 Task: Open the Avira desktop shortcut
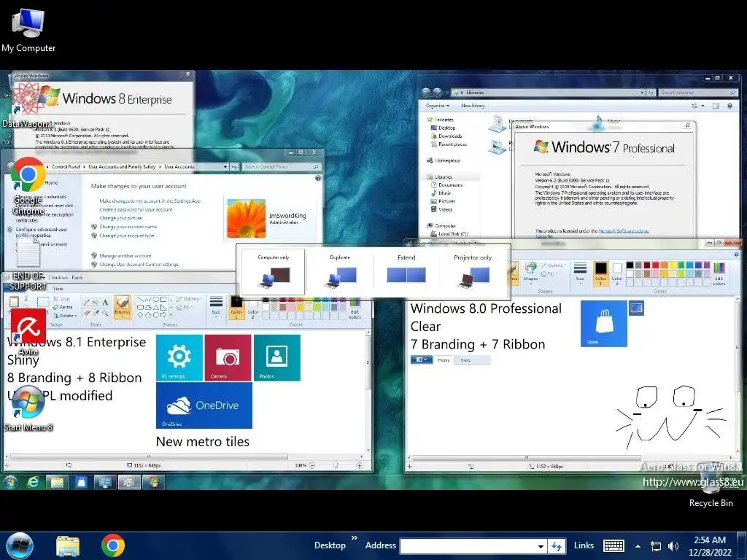(28, 332)
